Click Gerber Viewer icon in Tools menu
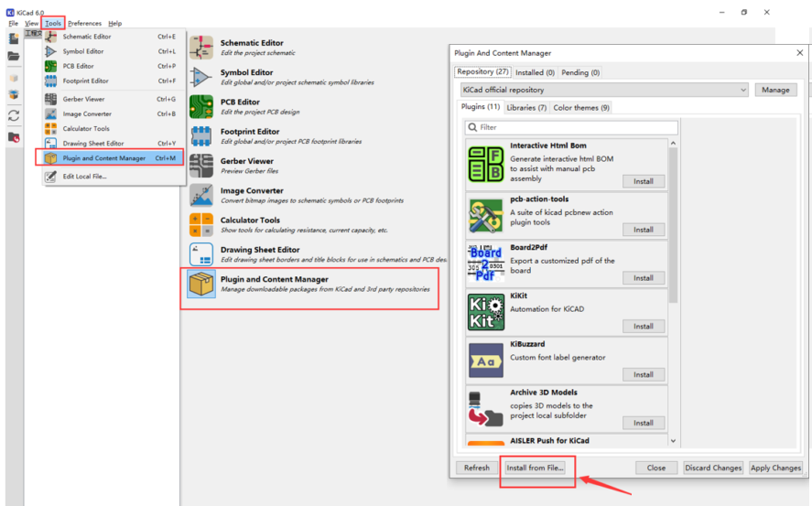Viewport: 812px width, 506px height. coord(50,99)
